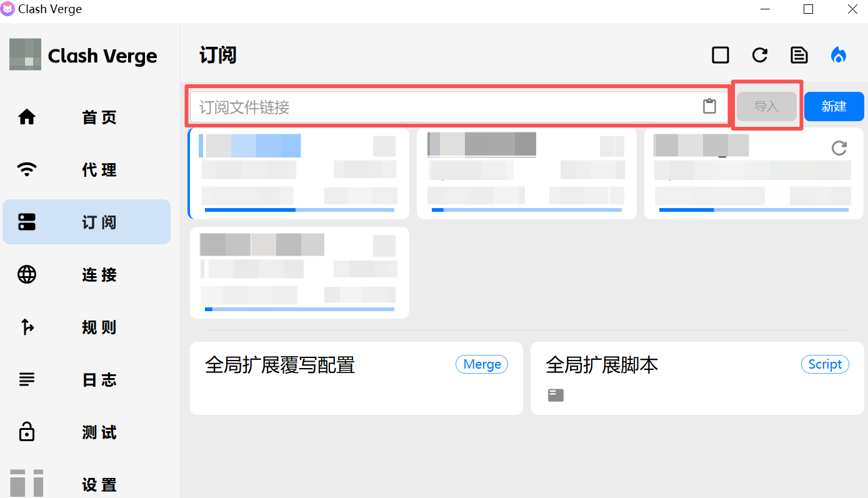
Task: Open the runtime config document icon
Action: 799,55
